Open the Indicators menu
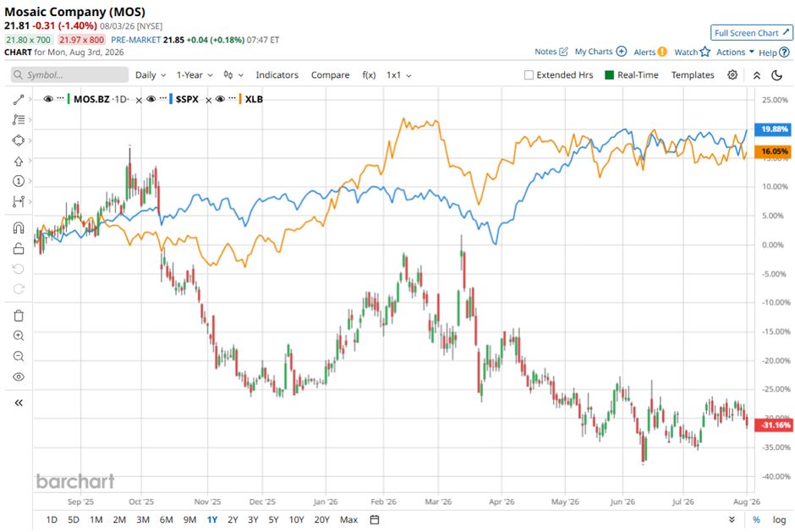The width and height of the screenshot is (795, 532). click(x=277, y=75)
